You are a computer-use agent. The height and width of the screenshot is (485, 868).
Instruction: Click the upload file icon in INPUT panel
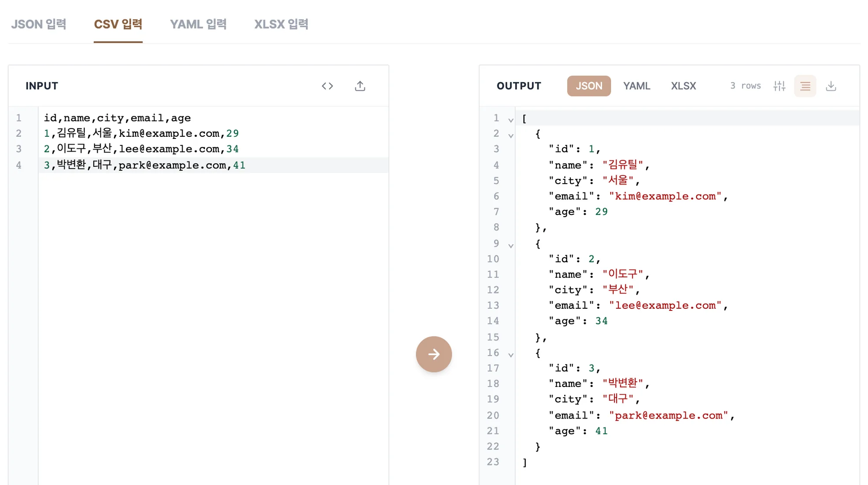tap(360, 86)
